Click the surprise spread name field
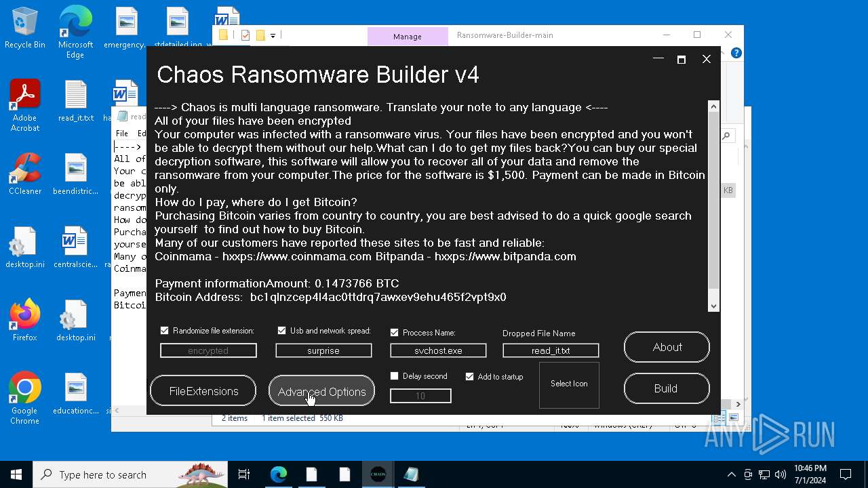Screen dimensions: 868x488 click(x=323, y=350)
